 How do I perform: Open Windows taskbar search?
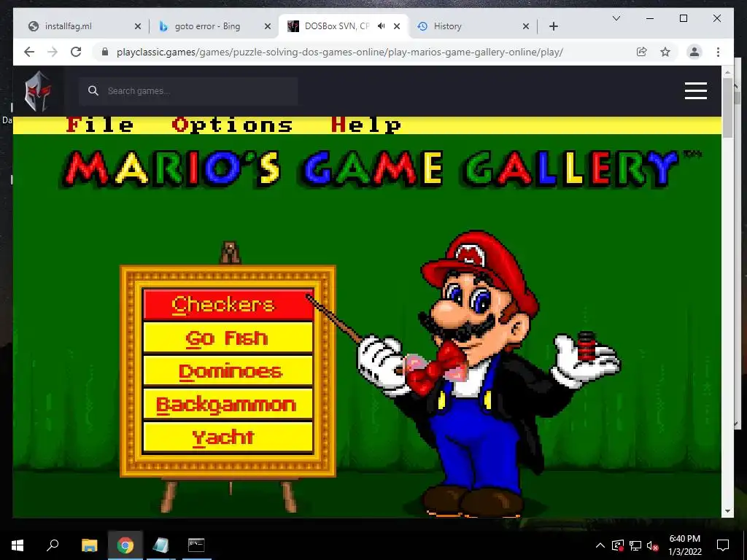point(53,545)
